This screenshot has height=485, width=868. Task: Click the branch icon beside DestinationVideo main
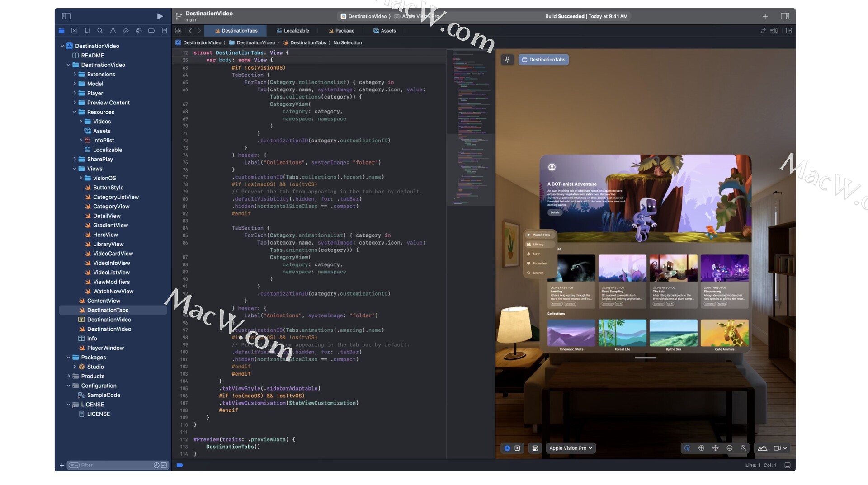pos(179,16)
